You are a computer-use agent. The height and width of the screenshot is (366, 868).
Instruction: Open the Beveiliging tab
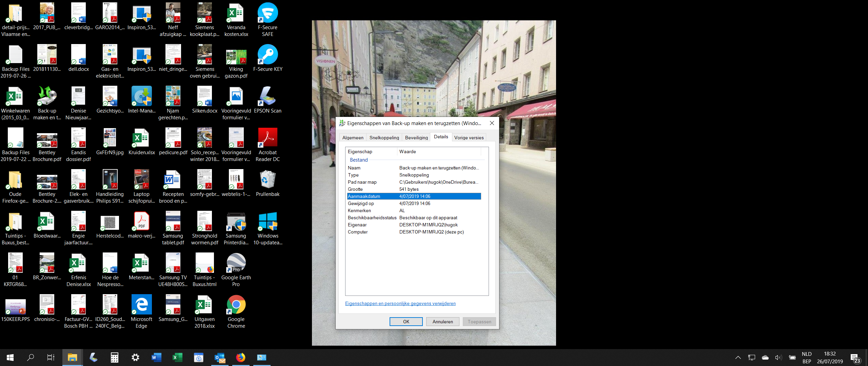tap(416, 138)
